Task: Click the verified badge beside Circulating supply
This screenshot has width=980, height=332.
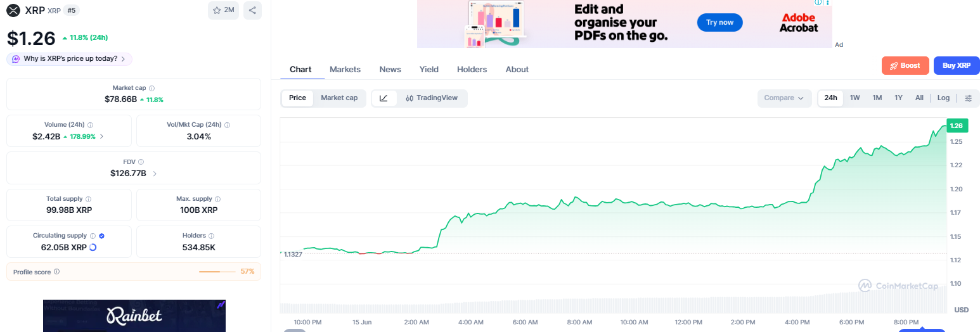Action: [x=101, y=236]
